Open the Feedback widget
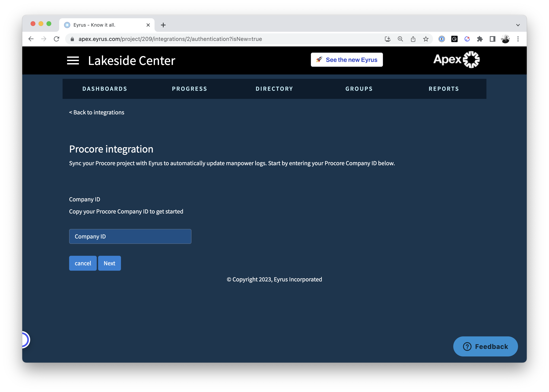549x392 pixels. pyautogui.click(x=485, y=346)
